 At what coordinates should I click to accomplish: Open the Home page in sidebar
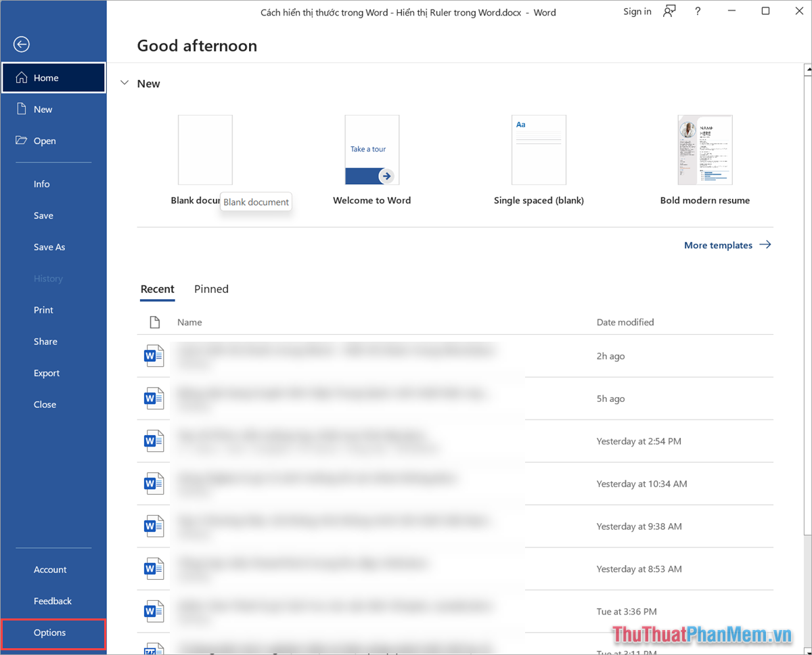click(x=53, y=78)
